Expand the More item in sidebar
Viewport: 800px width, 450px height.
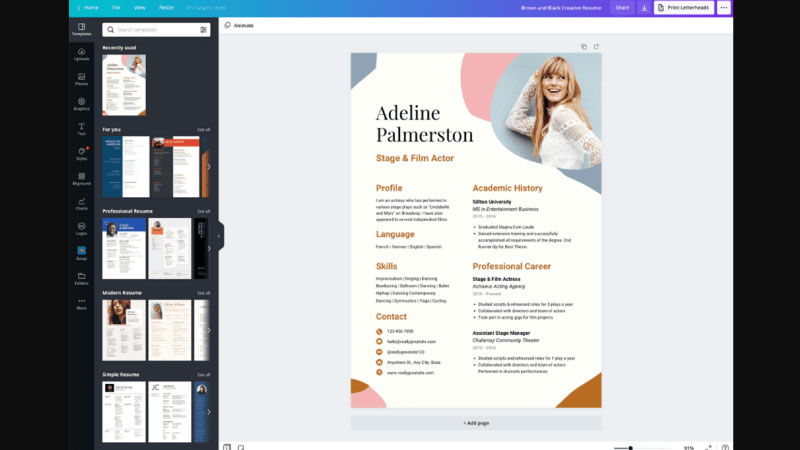click(81, 302)
